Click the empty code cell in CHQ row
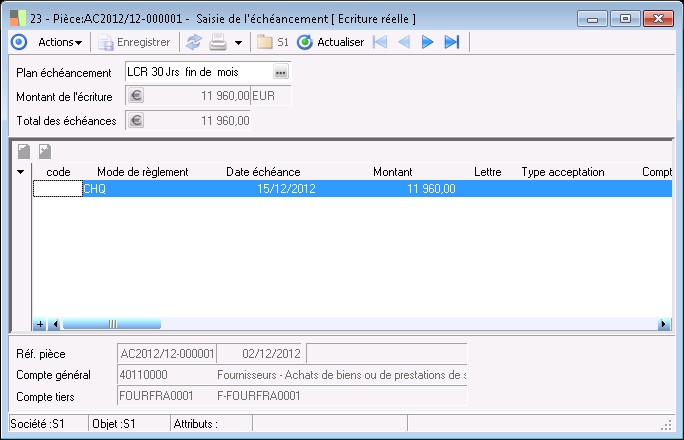 (x=58, y=189)
